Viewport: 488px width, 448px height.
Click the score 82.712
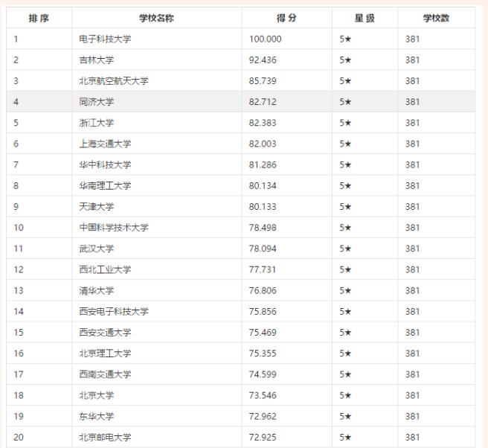point(263,102)
